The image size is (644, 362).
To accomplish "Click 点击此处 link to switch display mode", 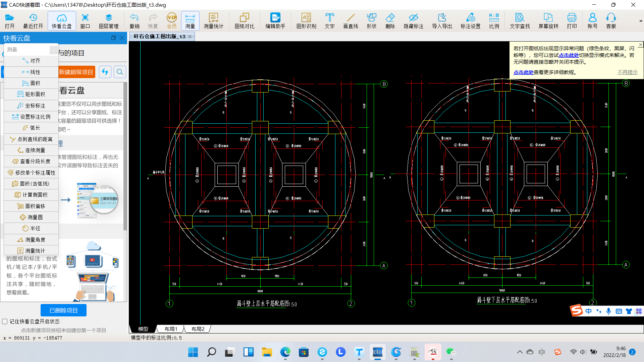I will [569, 55].
